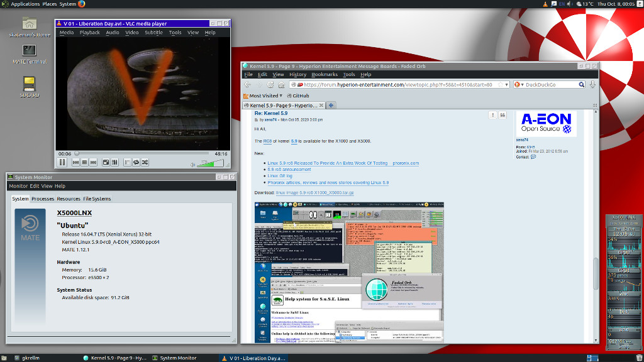Open the Places panel menu

click(49, 4)
